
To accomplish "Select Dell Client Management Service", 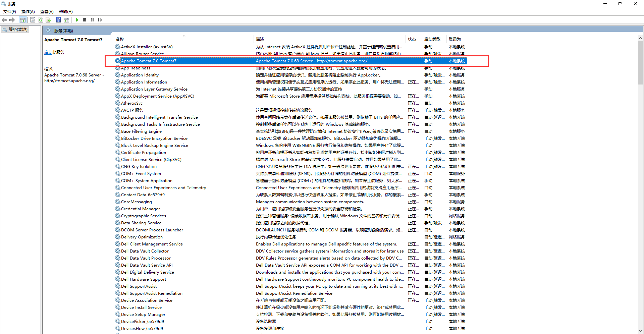I will tap(290, 244).
